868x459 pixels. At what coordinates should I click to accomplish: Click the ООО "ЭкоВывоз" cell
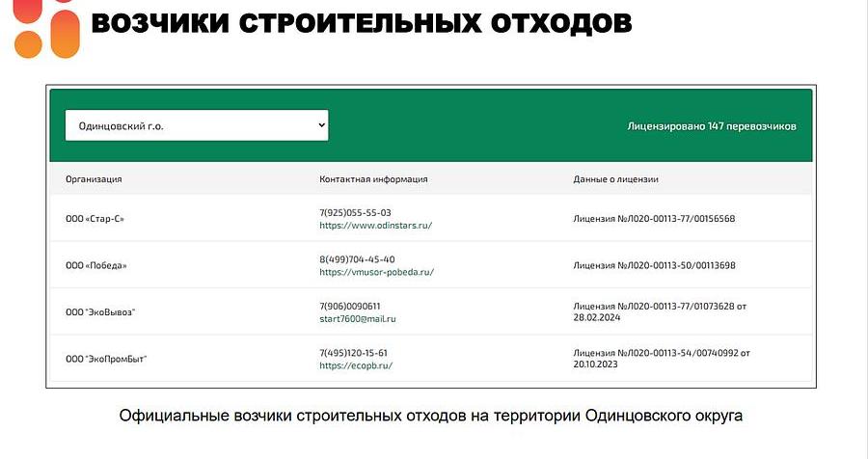[x=100, y=312]
